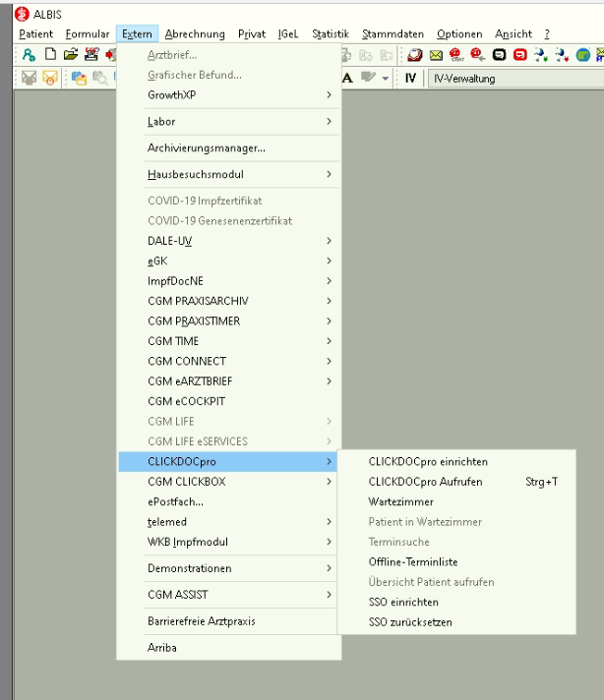Click the red @ icon with arrow
Viewport: 604px width, 700px height.
(x=477, y=55)
